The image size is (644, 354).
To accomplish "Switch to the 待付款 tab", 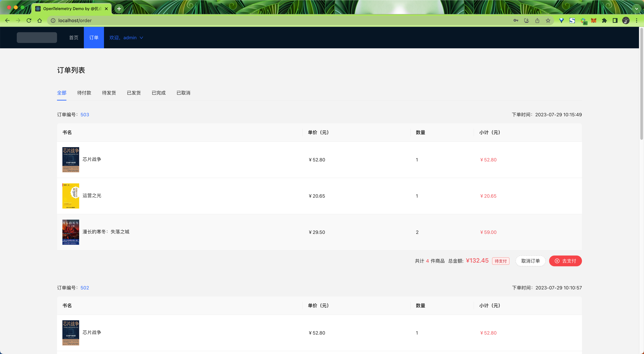I will coord(84,93).
